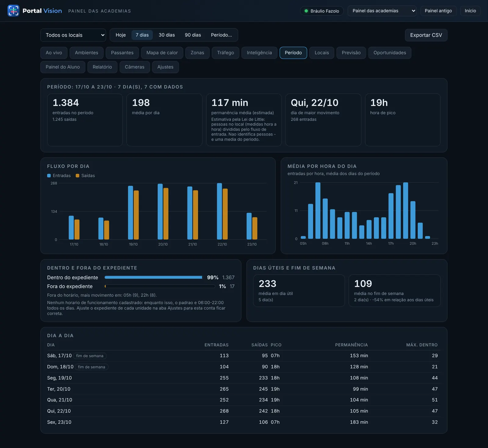Select the Hoje time range
Viewport: 488px width, 448px height.
tap(120, 35)
